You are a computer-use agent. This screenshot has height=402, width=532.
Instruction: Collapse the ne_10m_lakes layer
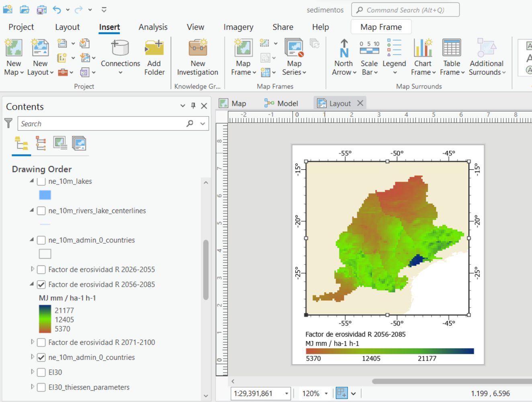[32, 181]
